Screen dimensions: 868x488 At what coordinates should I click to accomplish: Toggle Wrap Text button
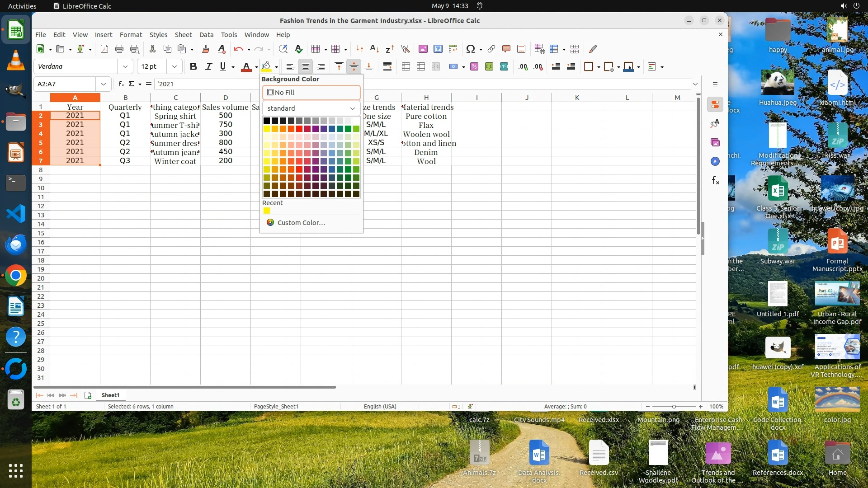[x=387, y=67]
